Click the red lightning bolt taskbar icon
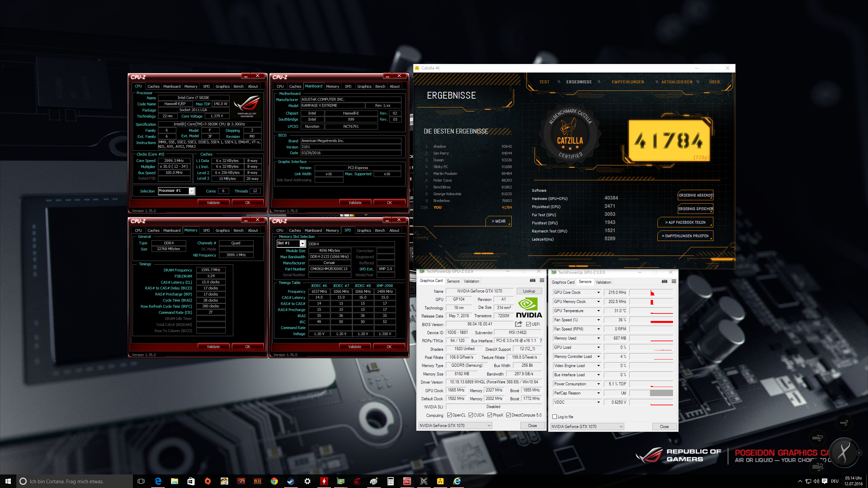This screenshot has height=488, width=868. (x=324, y=481)
